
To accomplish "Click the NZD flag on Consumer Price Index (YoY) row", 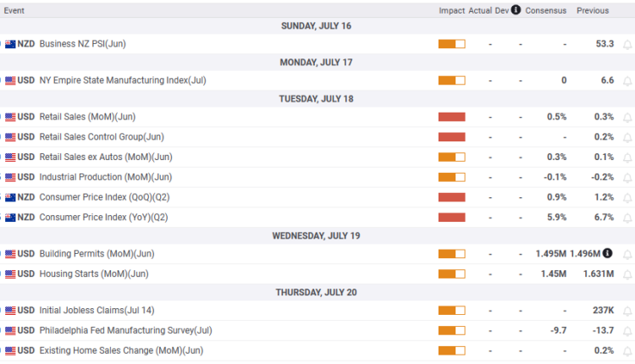I will [10, 218].
